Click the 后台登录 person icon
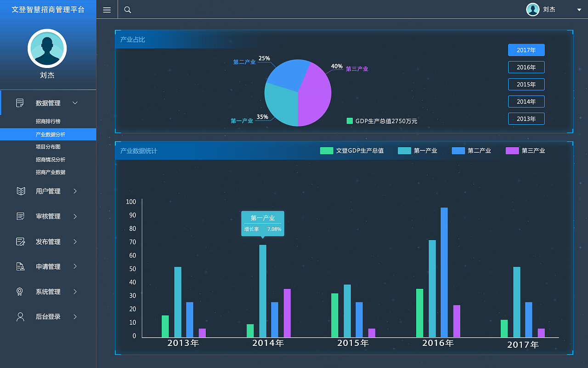Viewport: 588px width, 368px height. [20, 316]
